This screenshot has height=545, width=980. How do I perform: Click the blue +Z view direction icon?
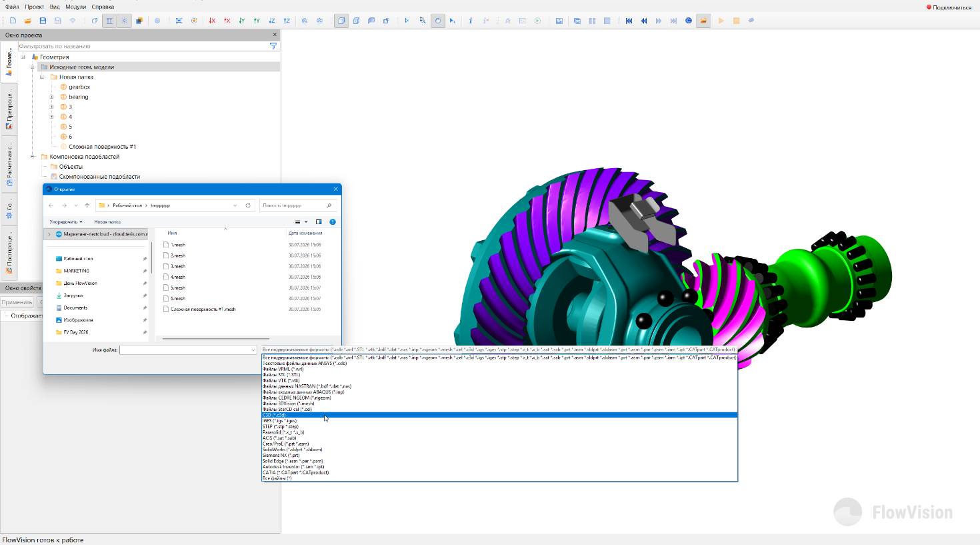tap(287, 21)
